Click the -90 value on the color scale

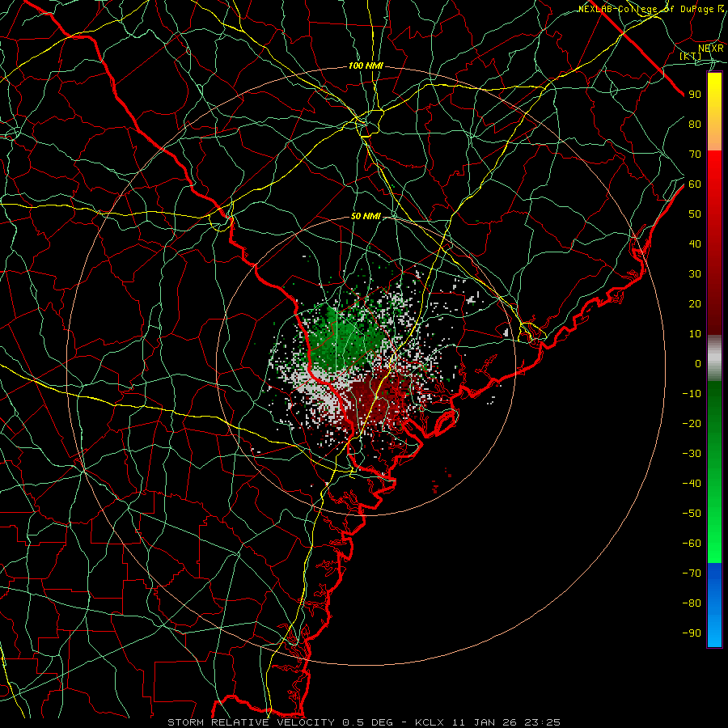point(692,633)
